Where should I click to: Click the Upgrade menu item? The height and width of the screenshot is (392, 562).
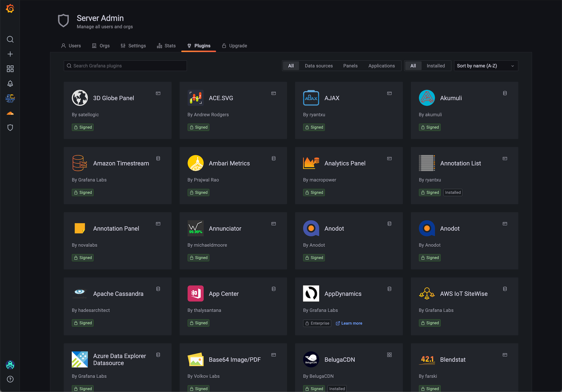coord(237,46)
